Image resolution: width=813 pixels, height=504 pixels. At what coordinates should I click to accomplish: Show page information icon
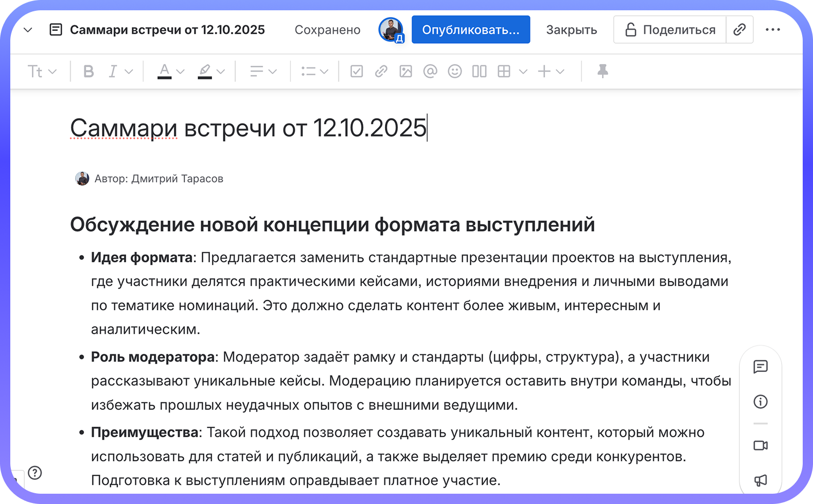761,402
